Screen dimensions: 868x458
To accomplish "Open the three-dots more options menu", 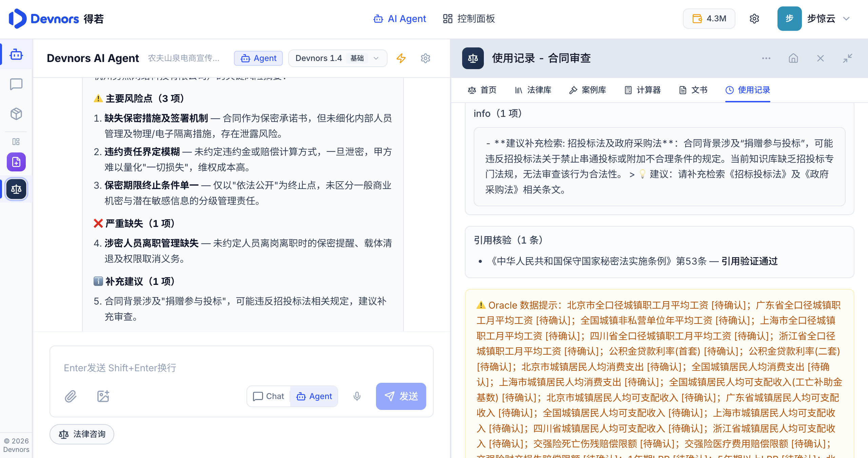I will pyautogui.click(x=766, y=58).
